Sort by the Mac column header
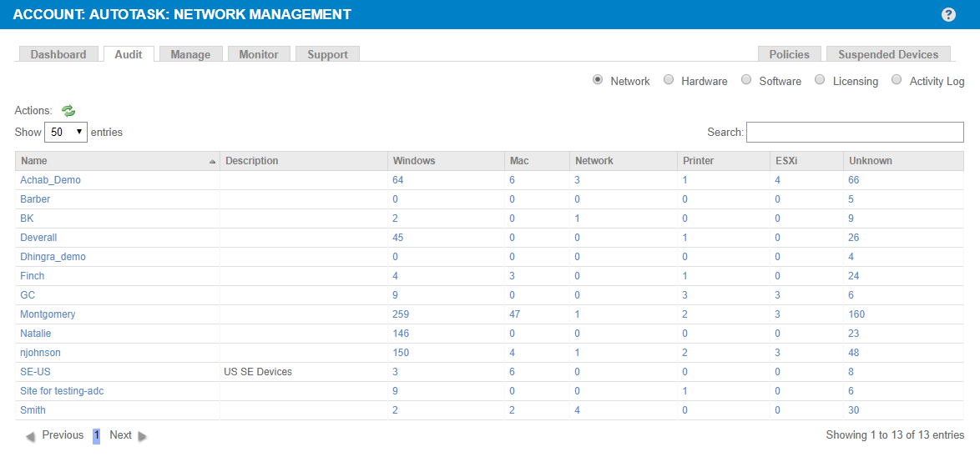This screenshot has height=457, width=980. pos(538,161)
